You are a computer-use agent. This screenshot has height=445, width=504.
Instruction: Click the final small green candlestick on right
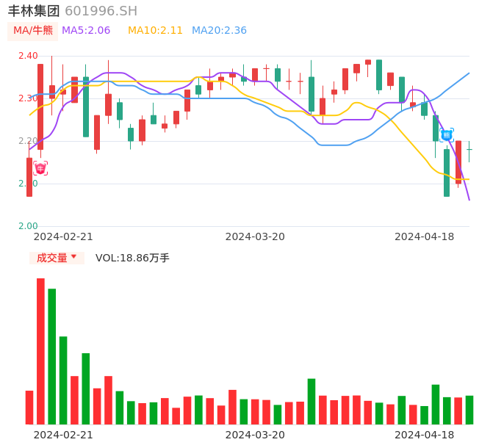469,150
